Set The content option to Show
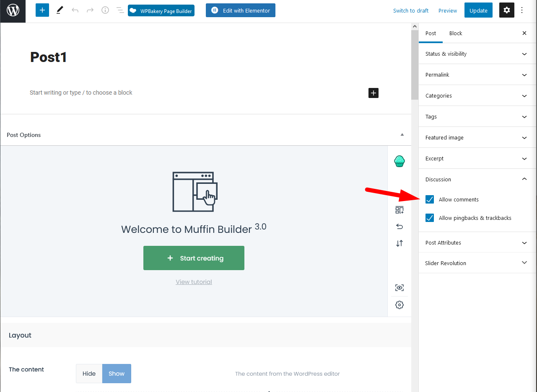This screenshot has height=392, width=537. click(x=117, y=374)
